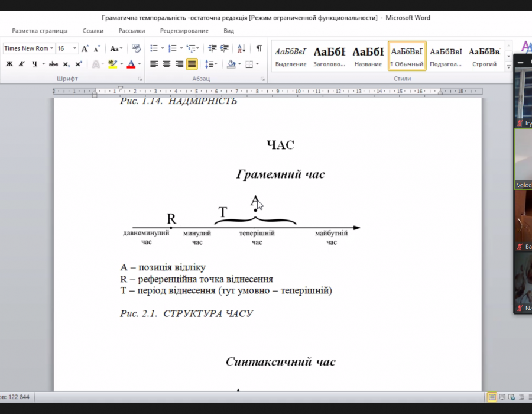The image size is (532, 414).
Task: Click the clear formatting icon
Action: coord(137,48)
